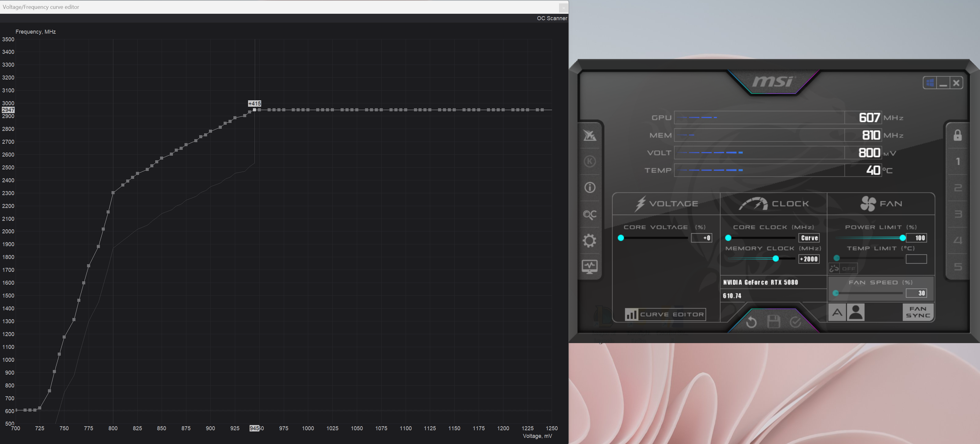This screenshot has height=444, width=980.
Task: Select profile slot 4
Action: [958, 240]
